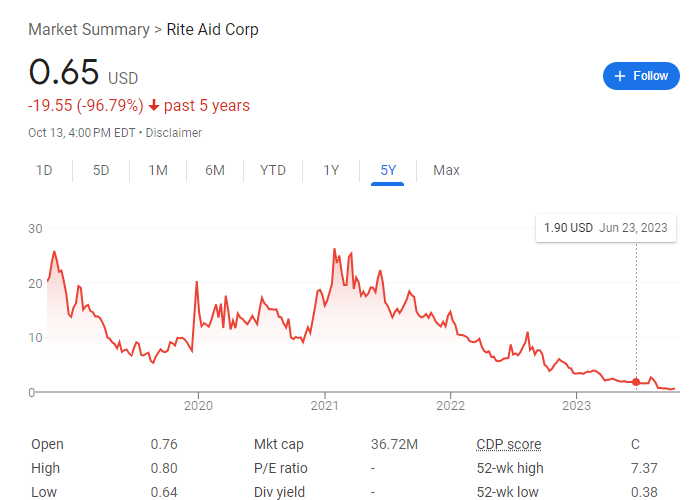Click the 1.90 USD chart tooltip
697x500 pixels.
604,228
